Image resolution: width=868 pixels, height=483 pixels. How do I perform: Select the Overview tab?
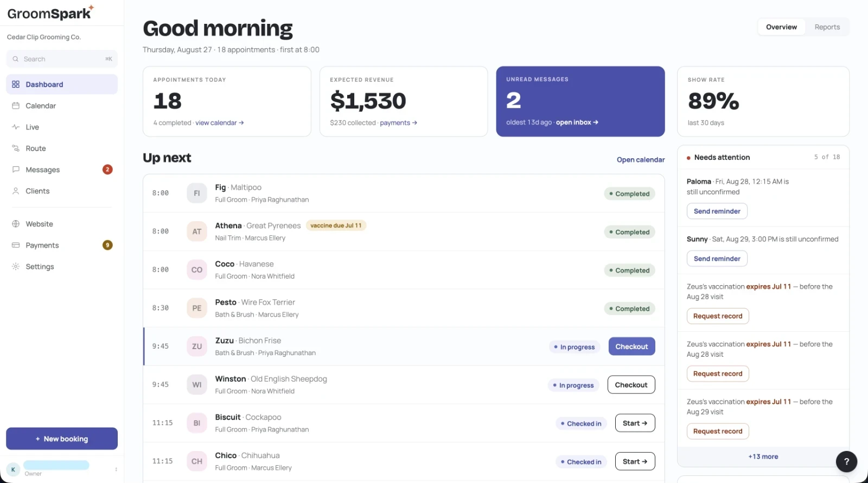click(781, 27)
